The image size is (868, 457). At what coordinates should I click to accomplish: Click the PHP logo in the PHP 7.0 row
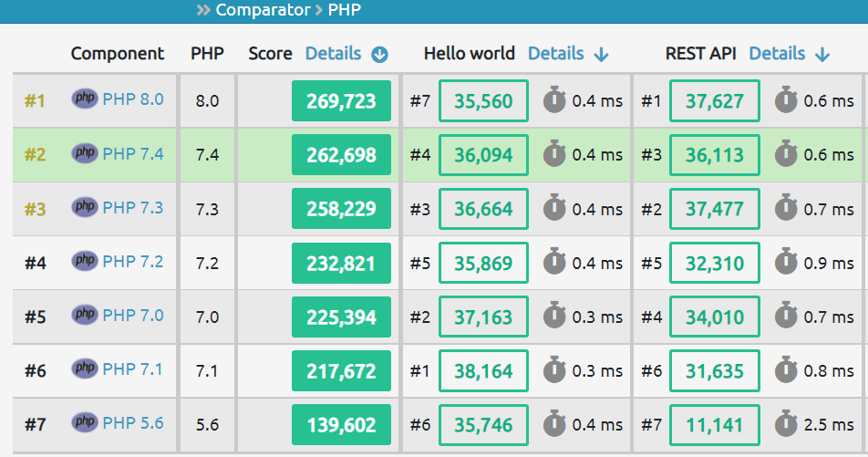tap(85, 315)
